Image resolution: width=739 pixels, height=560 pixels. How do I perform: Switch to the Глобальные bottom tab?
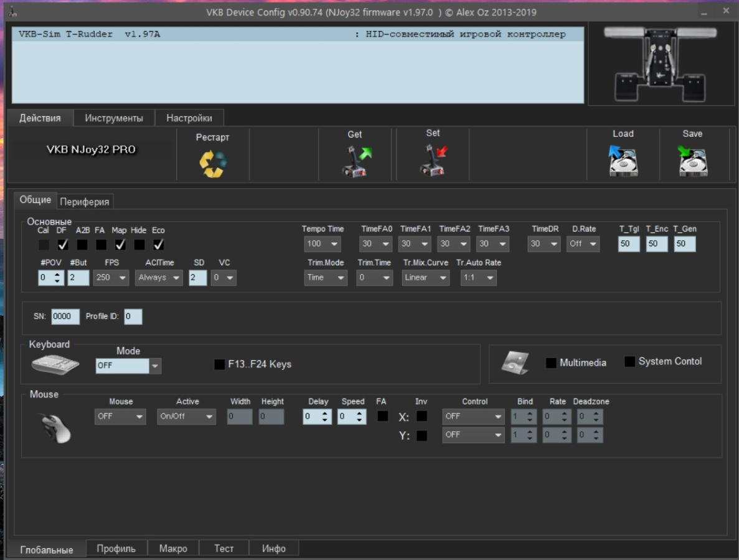[47, 549]
